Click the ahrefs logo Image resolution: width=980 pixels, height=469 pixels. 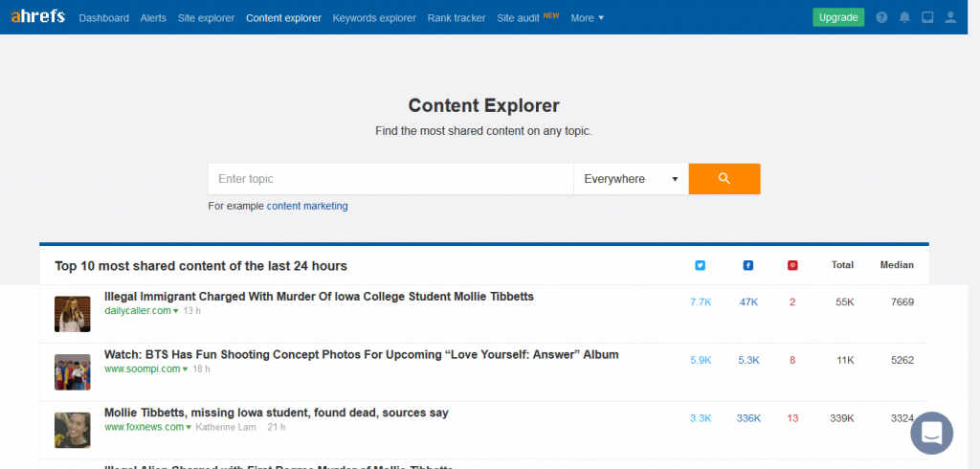click(37, 17)
